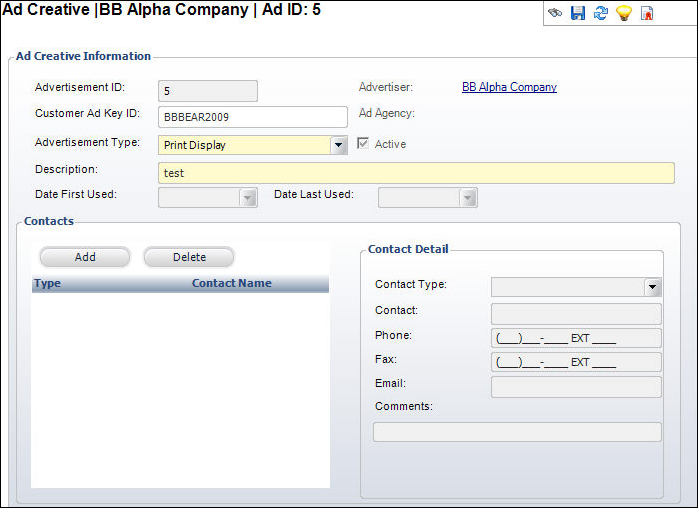
Task: Sort contacts by Type column header
Action: 47,283
